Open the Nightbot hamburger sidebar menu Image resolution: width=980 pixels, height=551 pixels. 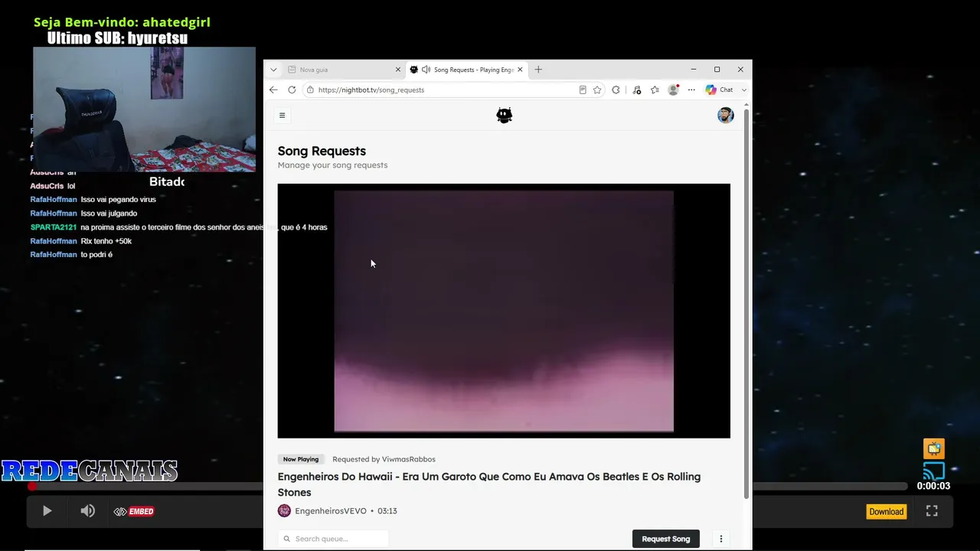point(282,116)
